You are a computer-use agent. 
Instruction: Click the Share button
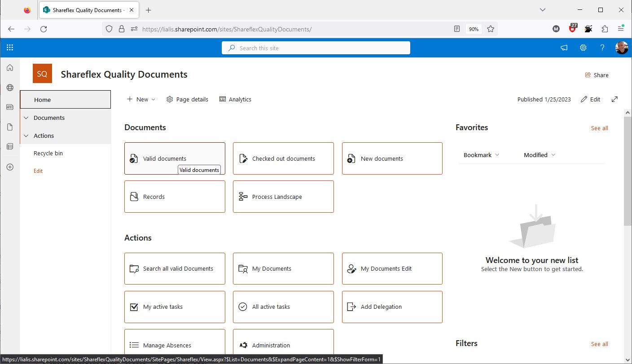tap(597, 75)
